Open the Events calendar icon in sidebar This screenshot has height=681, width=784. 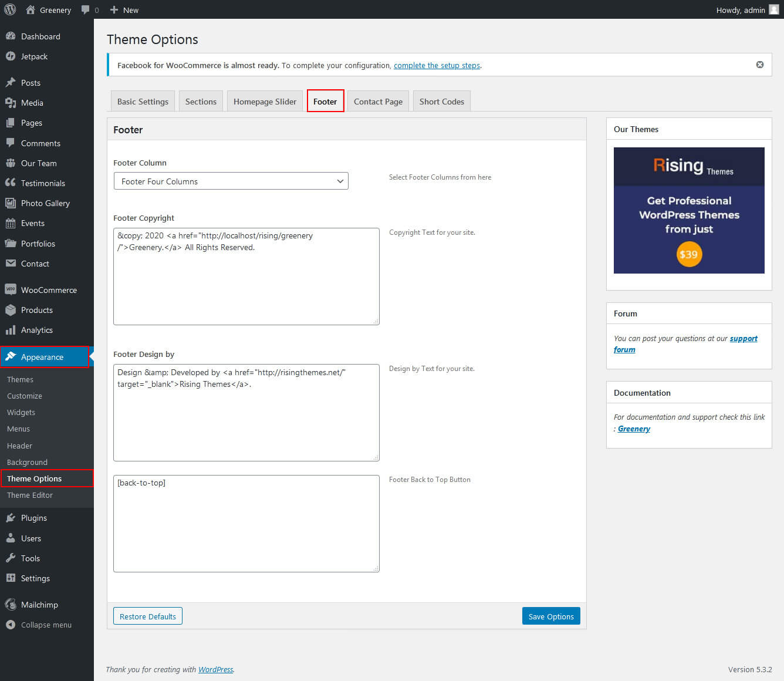(x=11, y=223)
